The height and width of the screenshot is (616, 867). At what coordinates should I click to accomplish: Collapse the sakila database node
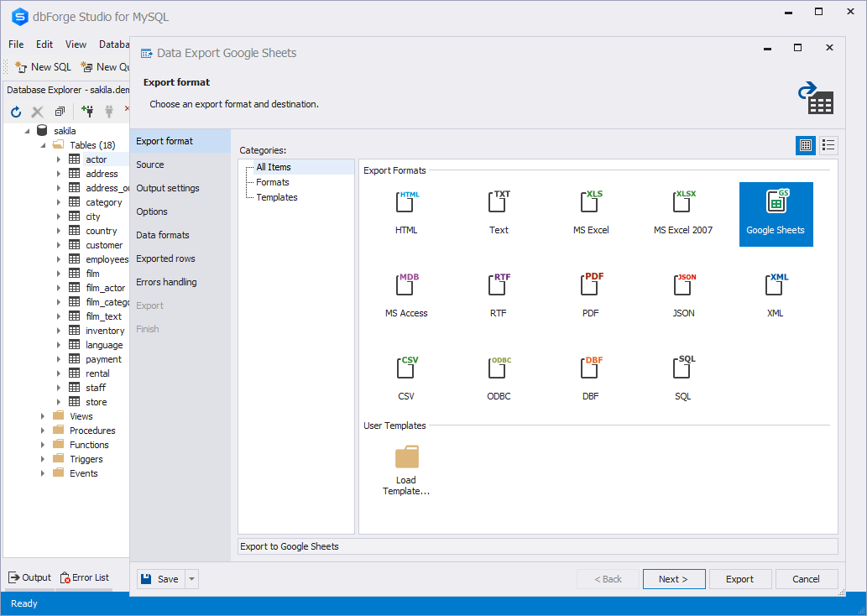[27, 131]
